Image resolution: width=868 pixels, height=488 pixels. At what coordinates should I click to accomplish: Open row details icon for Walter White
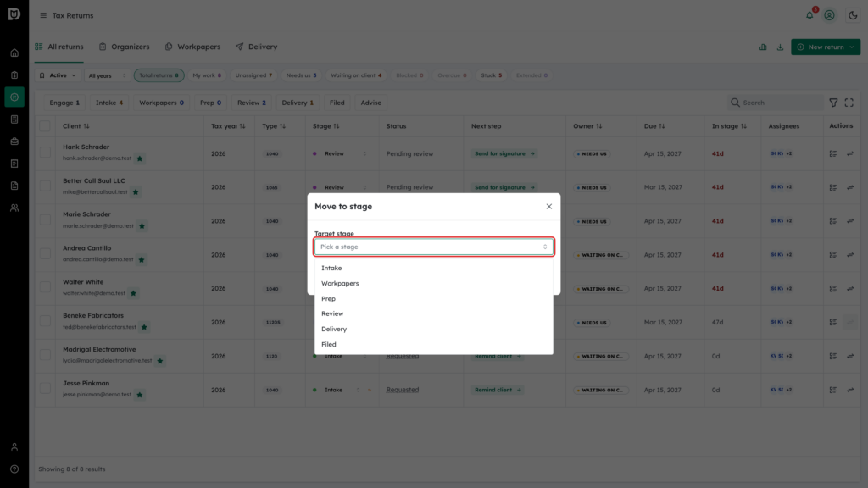click(832, 289)
